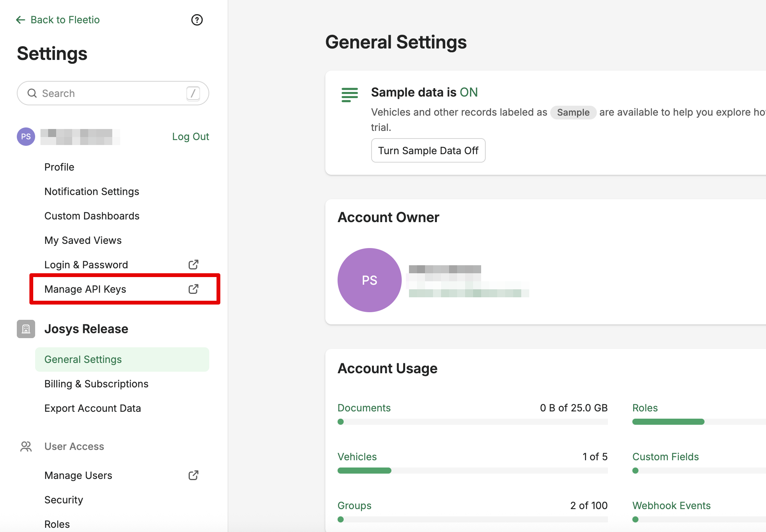
Task: Click the Josys Release building icon
Action: point(26,329)
